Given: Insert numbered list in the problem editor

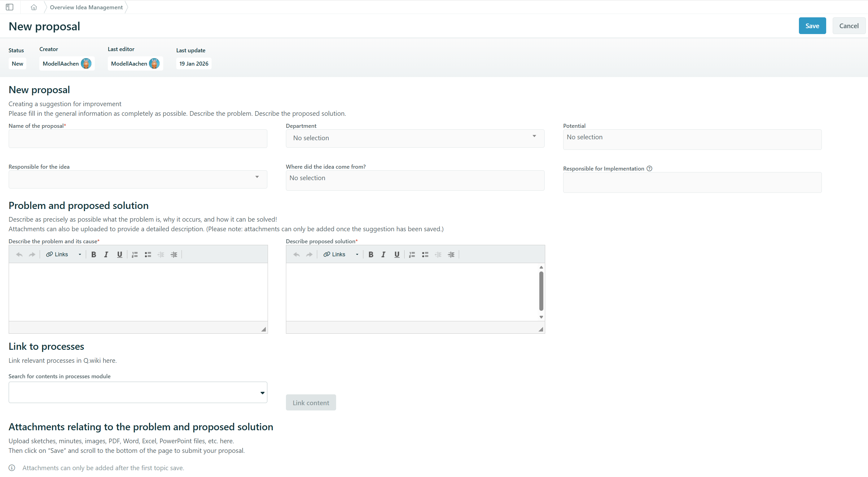Looking at the screenshot, I should point(135,254).
